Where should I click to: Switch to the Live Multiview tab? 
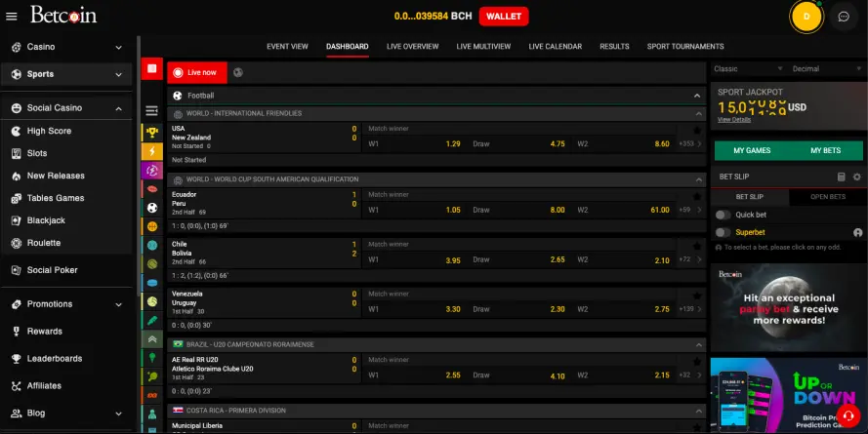tap(483, 47)
